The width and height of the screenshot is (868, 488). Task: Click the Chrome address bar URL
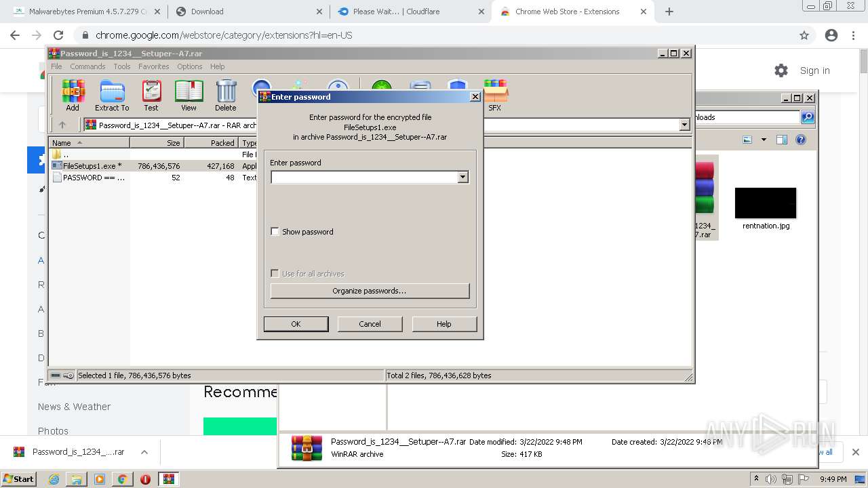224,35
